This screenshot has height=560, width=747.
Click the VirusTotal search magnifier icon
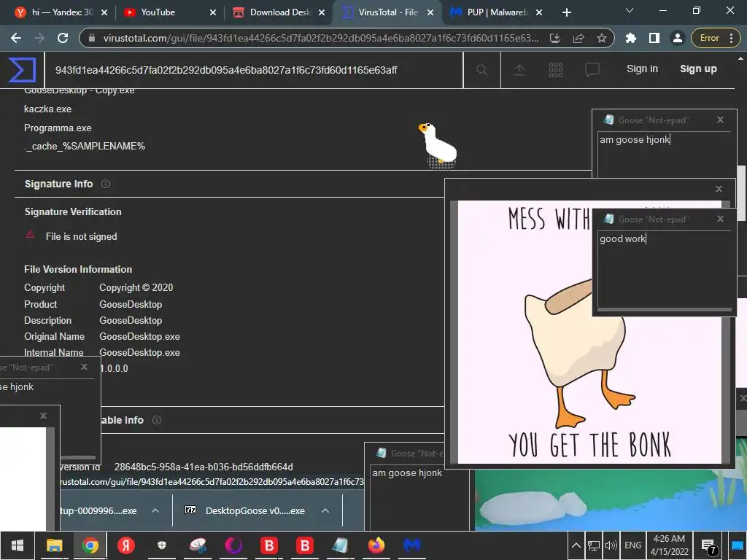[481, 70]
